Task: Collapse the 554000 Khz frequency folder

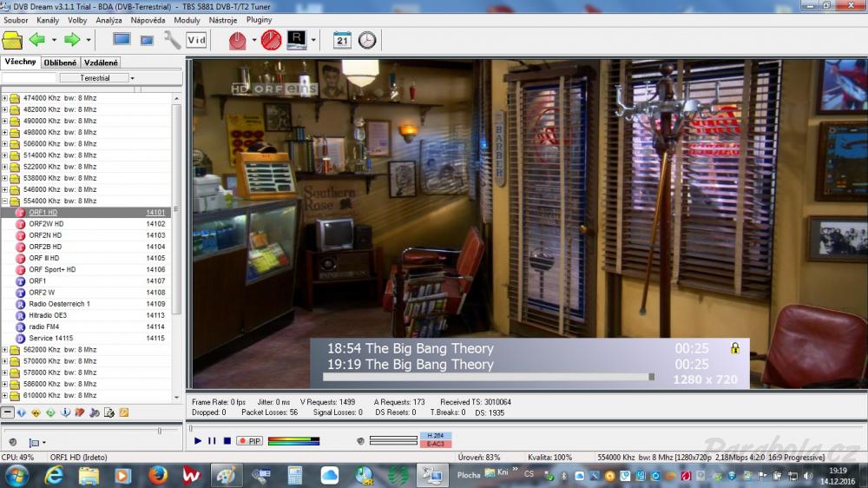Action: pyautogui.click(x=5, y=201)
